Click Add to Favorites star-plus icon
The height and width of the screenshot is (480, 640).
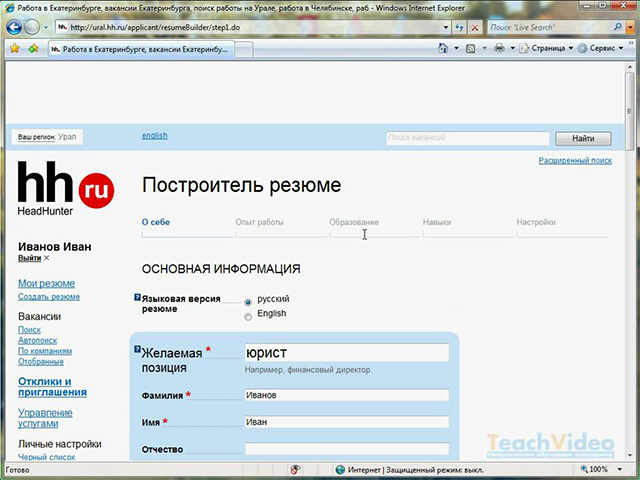pyautogui.click(x=33, y=49)
